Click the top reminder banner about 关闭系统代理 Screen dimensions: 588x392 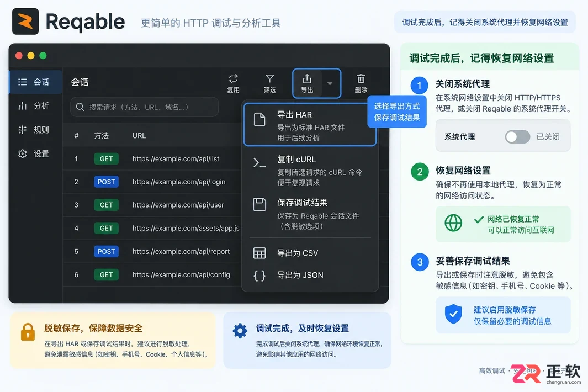coord(485,23)
